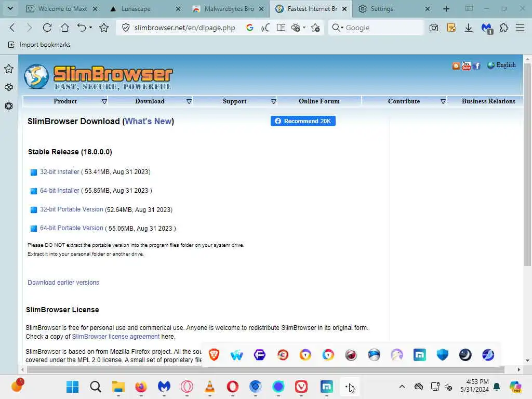The image size is (532, 399).
Task: Reload the current page
Action: [x=47, y=28]
